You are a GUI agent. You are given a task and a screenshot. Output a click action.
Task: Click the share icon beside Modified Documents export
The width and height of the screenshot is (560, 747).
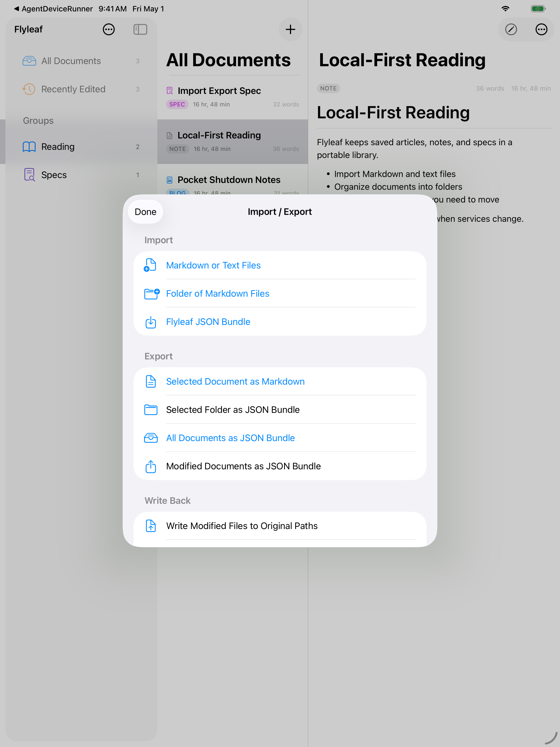pos(151,466)
